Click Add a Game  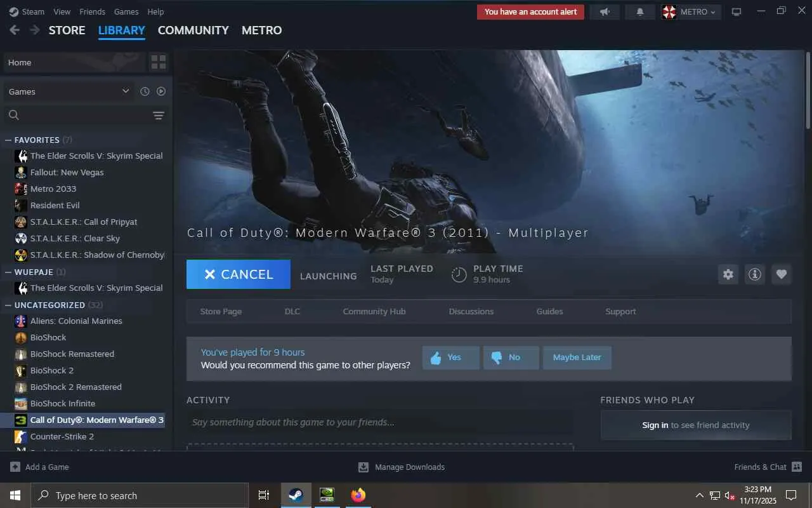tap(39, 467)
